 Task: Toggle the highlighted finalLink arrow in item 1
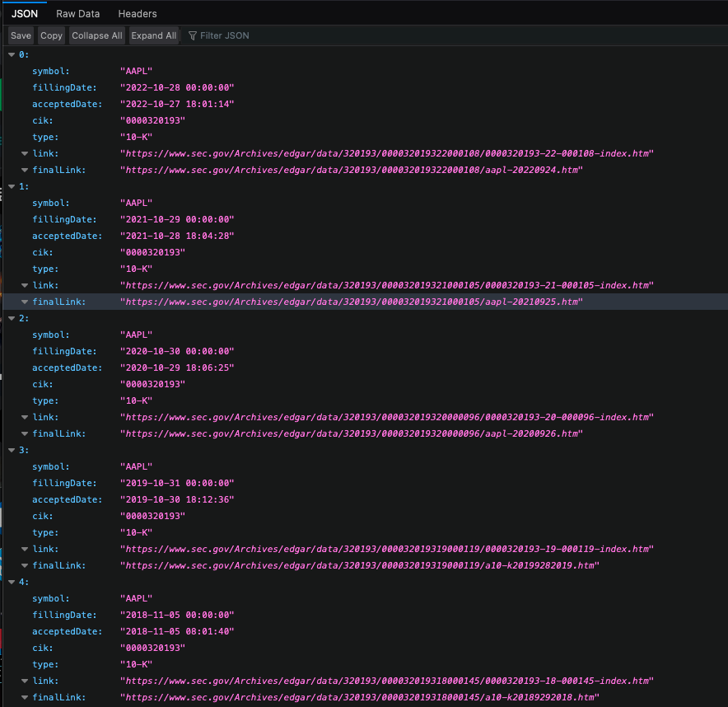25,302
